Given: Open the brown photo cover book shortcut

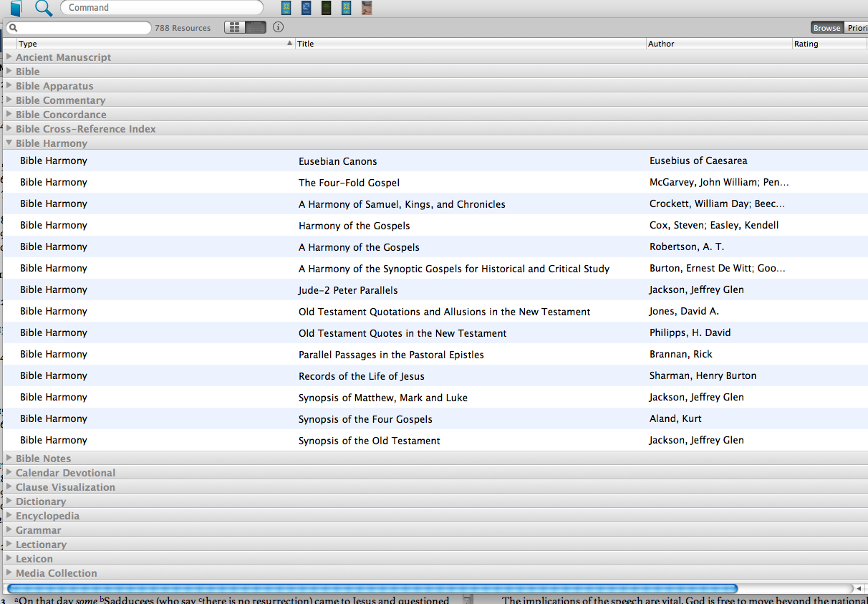Looking at the screenshot, I should [367, 8].
